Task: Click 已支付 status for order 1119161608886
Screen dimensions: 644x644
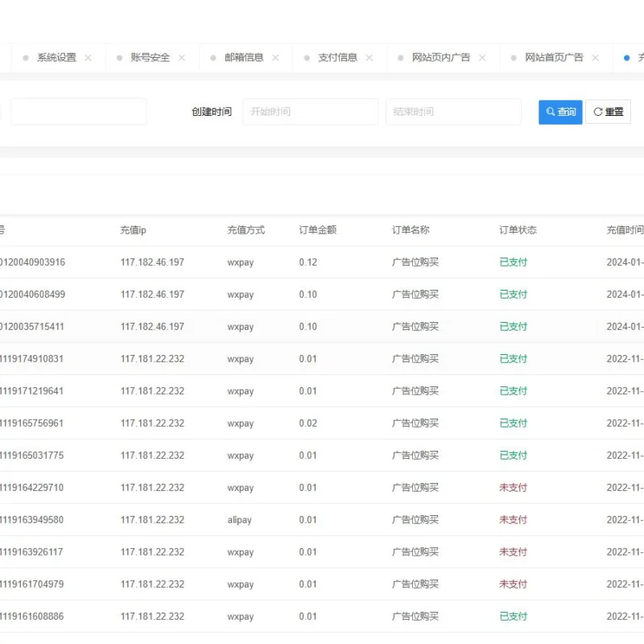Action: 513,616
